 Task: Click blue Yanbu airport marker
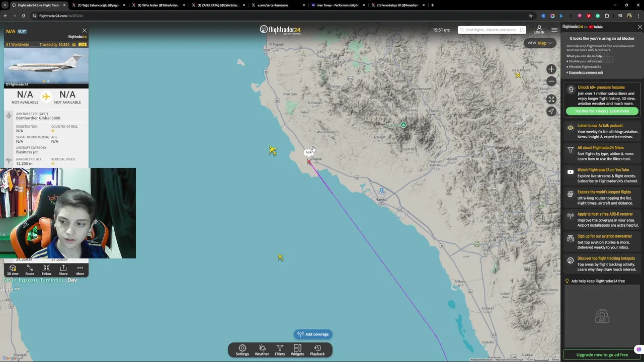[382, 190]
